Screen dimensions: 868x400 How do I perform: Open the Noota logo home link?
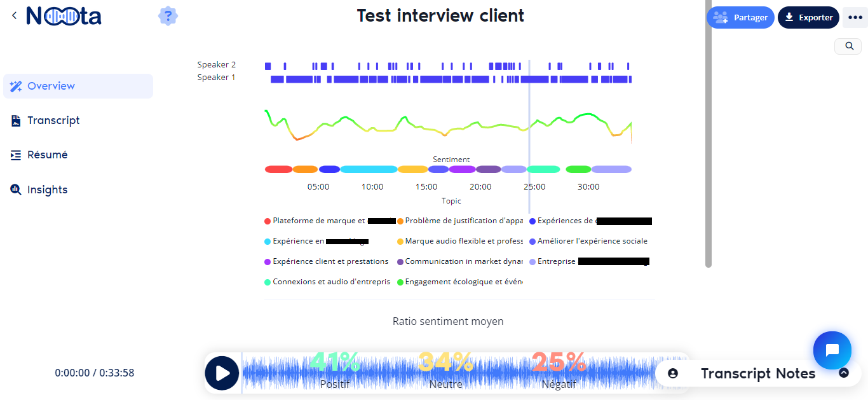(x=64, y=16)
